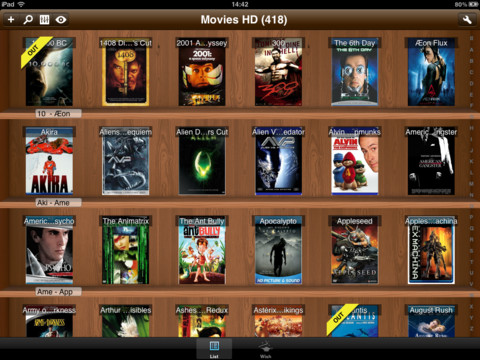The image size is (480, 360).
Task: Open the Ashes...Redux cover
Action: [x=202, y=321]
